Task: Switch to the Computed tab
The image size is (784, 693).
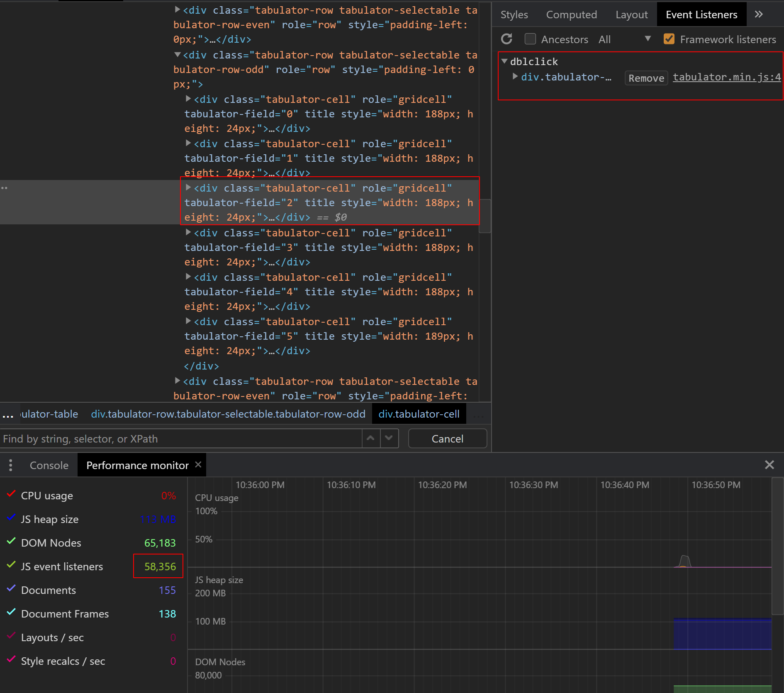Action: pyautogui.click(x=571, y=14)
